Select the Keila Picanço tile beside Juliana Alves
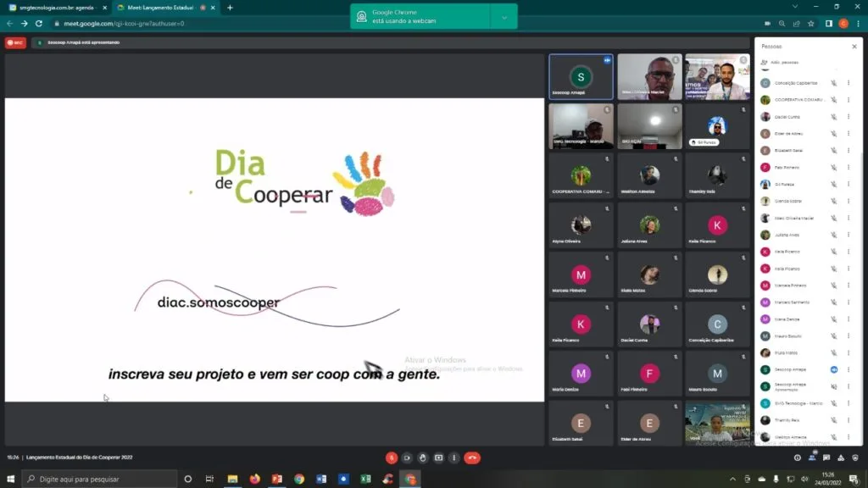Viewport: 868px width, 488px height. tap(717, 225)
